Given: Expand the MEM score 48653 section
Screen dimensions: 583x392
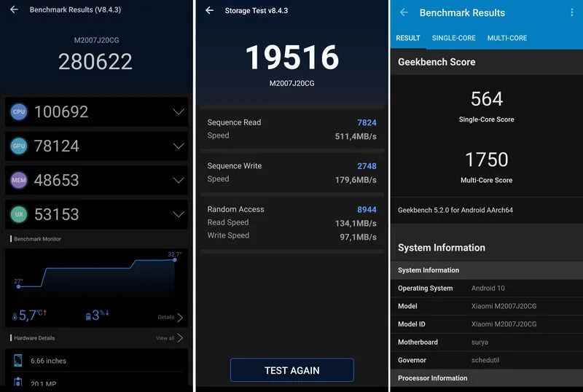Looking at the screenshot, I should click(179, 180).
